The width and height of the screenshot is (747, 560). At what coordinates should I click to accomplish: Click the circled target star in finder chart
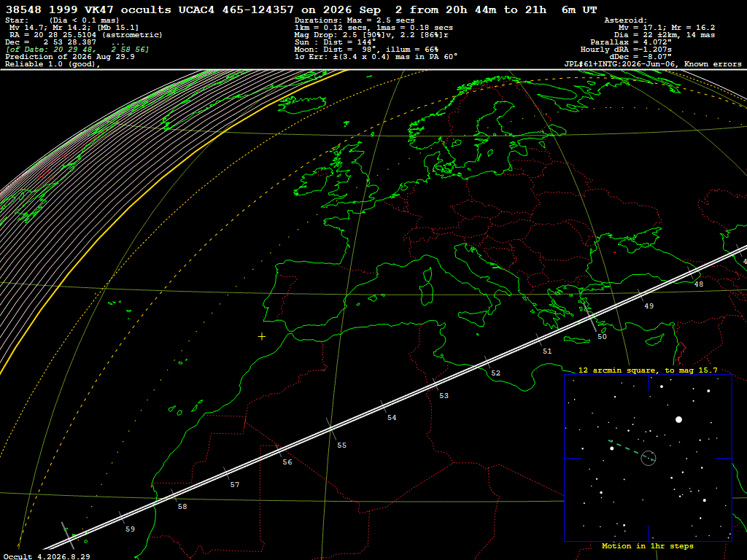(649, 458)
